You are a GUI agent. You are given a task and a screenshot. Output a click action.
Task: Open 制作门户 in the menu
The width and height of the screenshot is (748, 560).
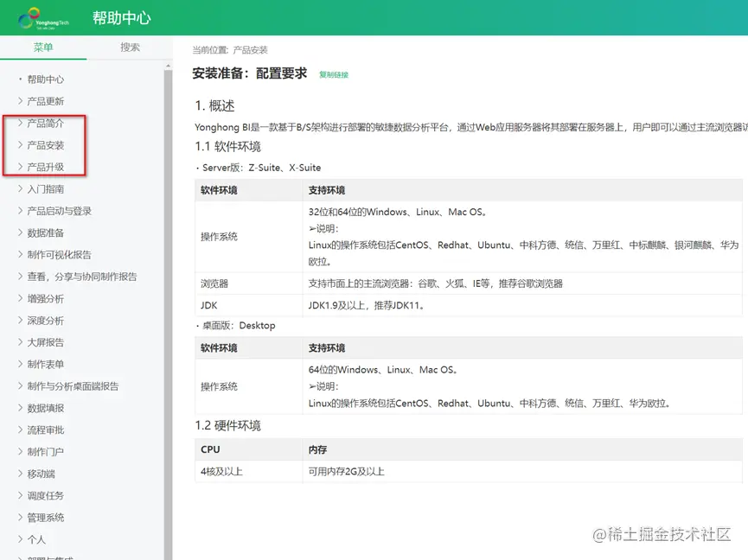coord(45,452)
